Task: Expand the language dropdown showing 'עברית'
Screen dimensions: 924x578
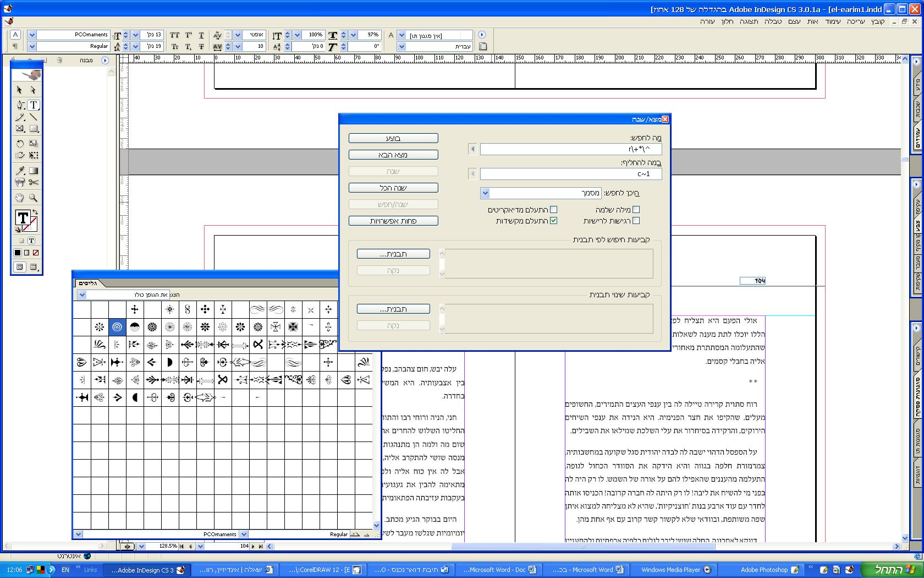Action: pyautogui.click(x=402, y=47)
